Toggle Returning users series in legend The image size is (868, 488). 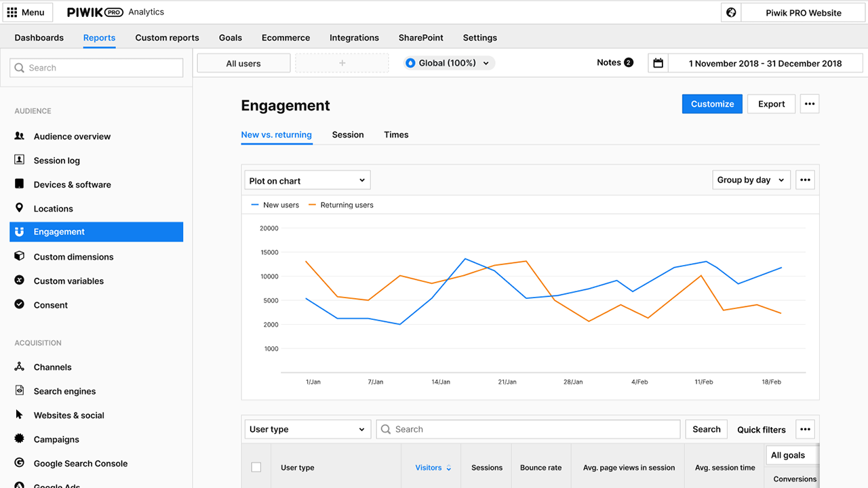pyautogui.click(x=340, y=205)
